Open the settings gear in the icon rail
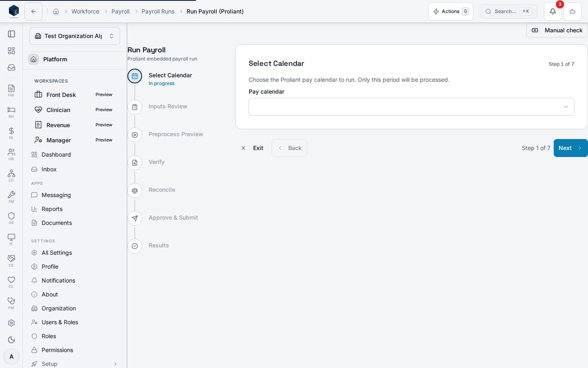 pos(11,323)
